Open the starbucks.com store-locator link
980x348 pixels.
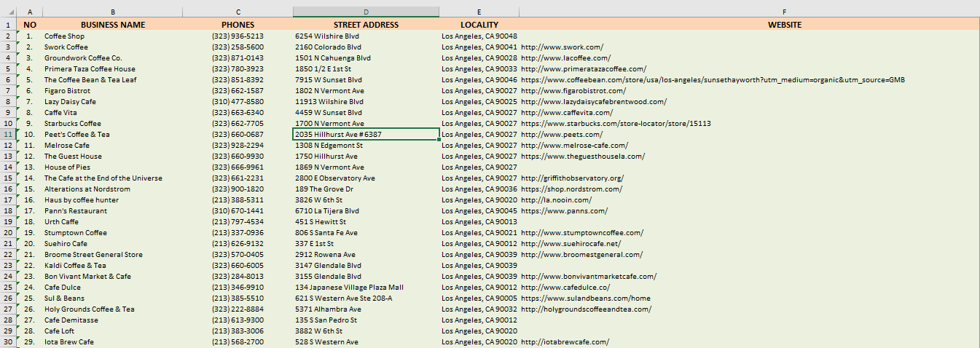pos(616,123)
